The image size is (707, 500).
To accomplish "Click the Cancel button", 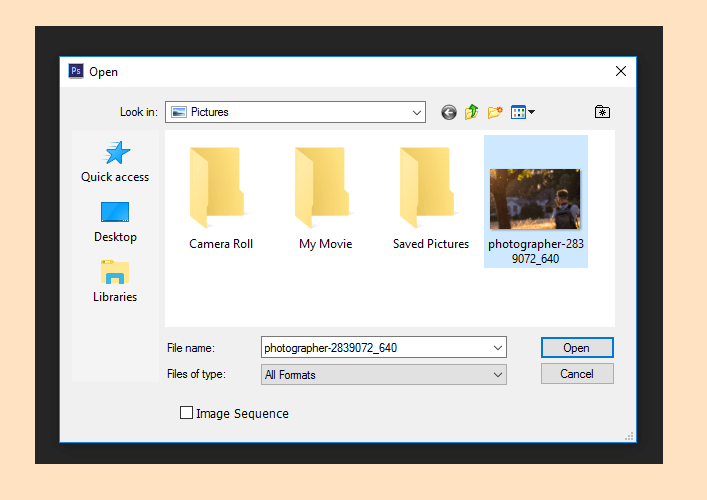I will pyautogui.click(x=577, y=374).
